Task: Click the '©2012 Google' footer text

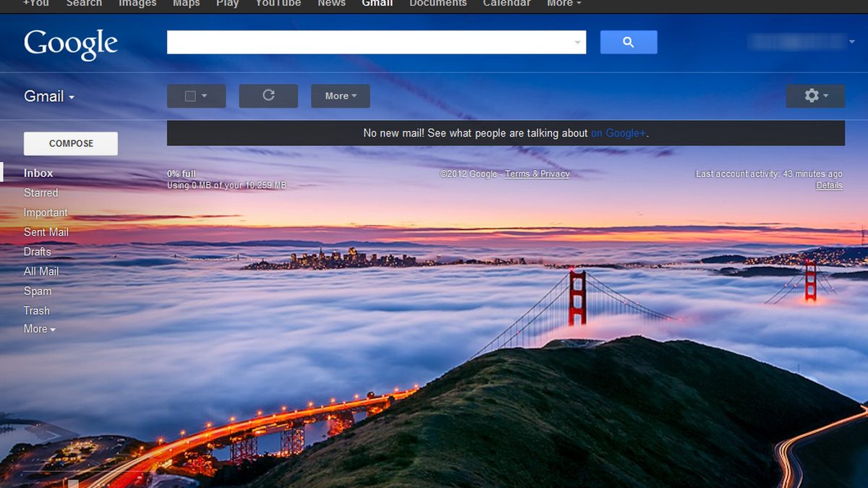Action: coord(469,174)
